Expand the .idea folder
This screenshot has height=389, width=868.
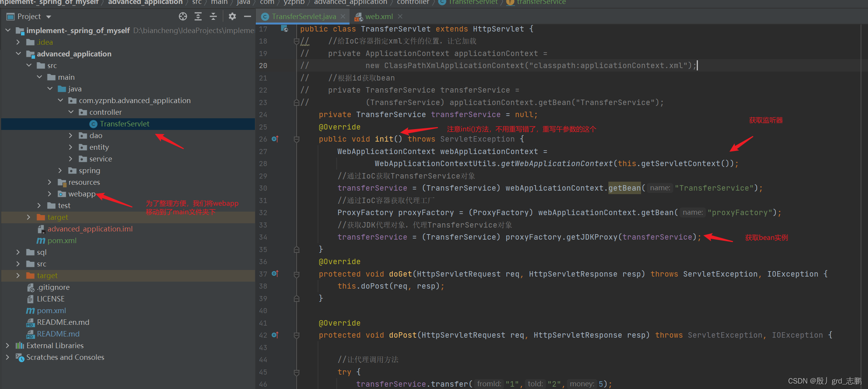coord(18,42)
